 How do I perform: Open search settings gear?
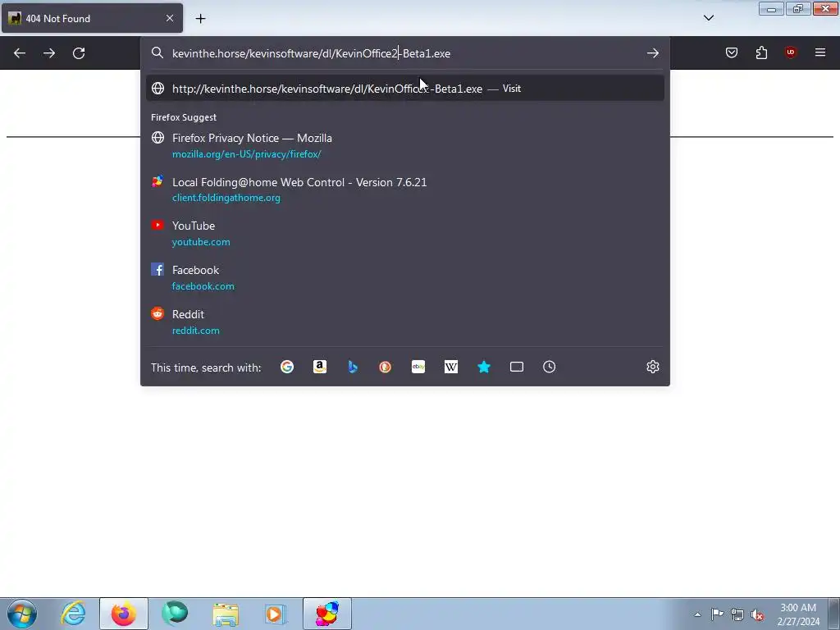point(652,367)
